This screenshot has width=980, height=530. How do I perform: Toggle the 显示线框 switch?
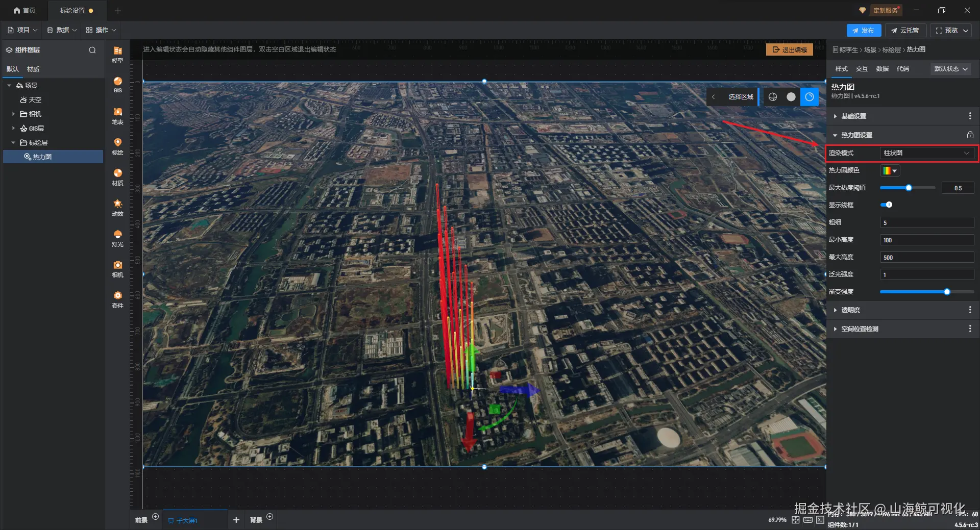(887, 205)
